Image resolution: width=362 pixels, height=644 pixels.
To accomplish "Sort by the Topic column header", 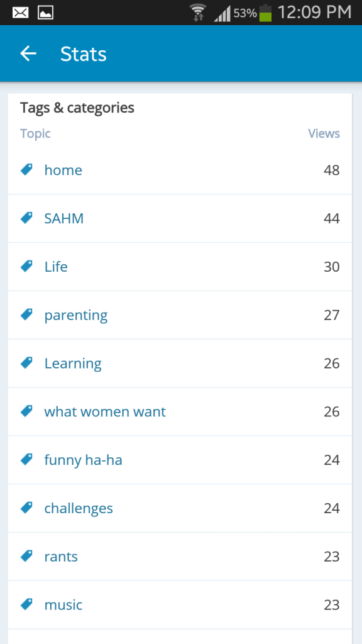I will 35,133.
